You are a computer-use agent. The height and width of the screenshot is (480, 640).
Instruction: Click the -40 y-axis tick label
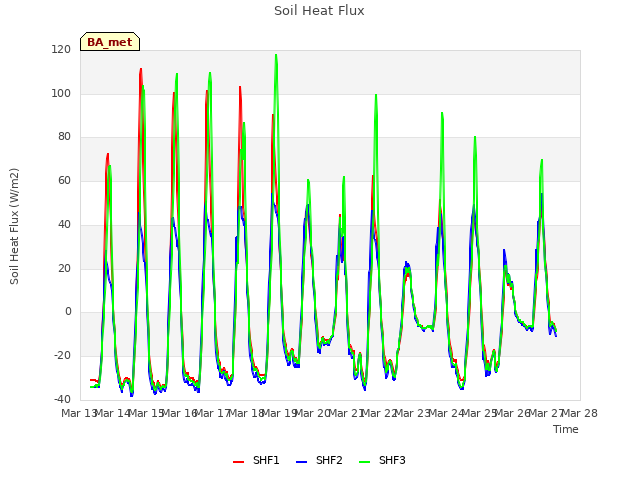[x=62, y=399]
